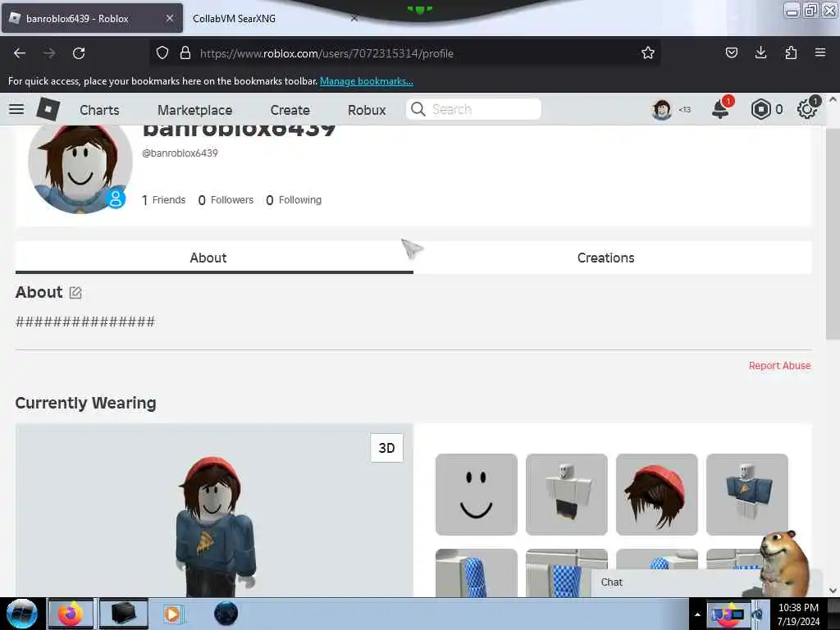The height and width of the screenshot is (630, 840).
Task: Bookmark this page with the star icon
Action: tap(648, 52)
